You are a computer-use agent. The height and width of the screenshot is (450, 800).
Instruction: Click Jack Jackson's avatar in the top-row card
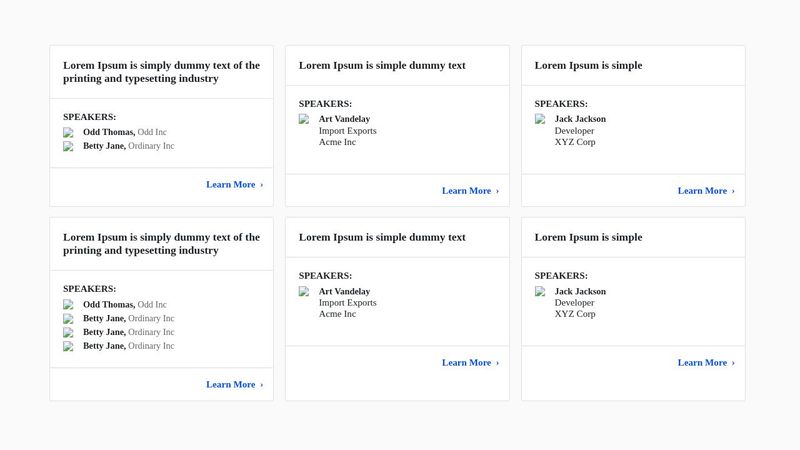(540, 119)
